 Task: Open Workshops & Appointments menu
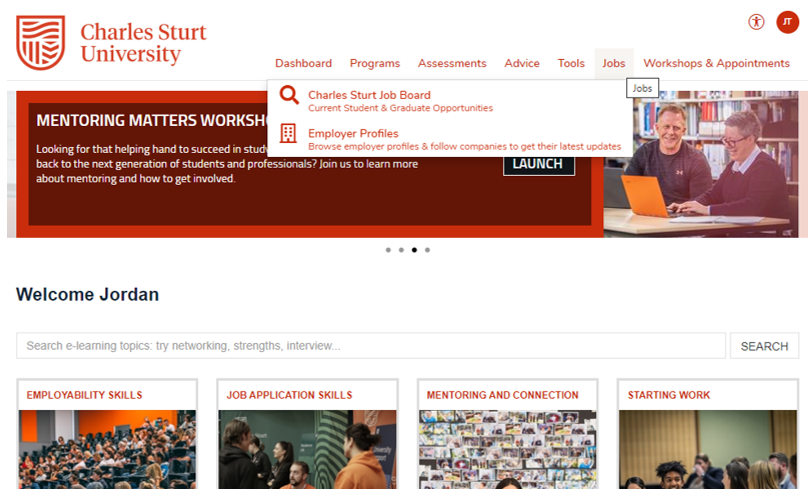click(x=716, y=63)
